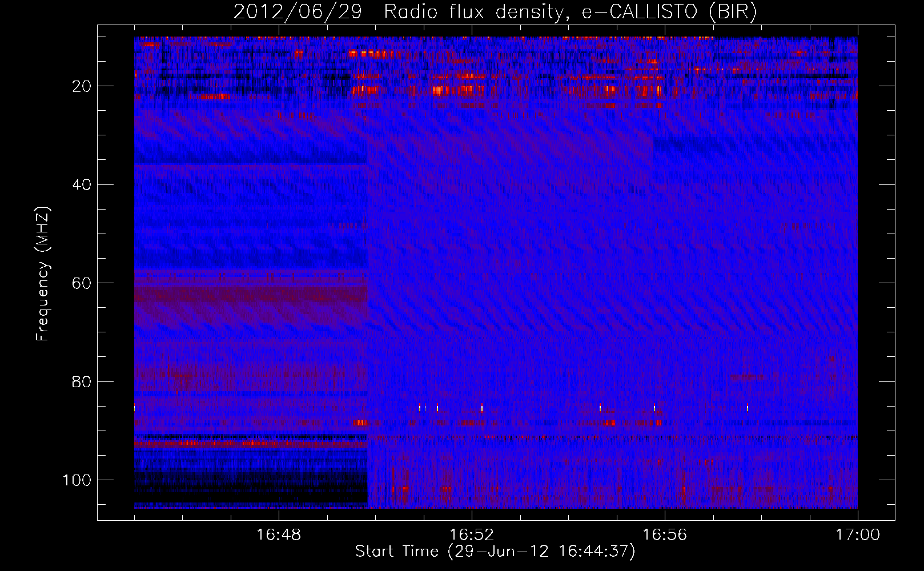This screenshot has width=924, height=571.
Task: Click the 'Frequency (MHZ)' axis label
Action: point(43,274)
